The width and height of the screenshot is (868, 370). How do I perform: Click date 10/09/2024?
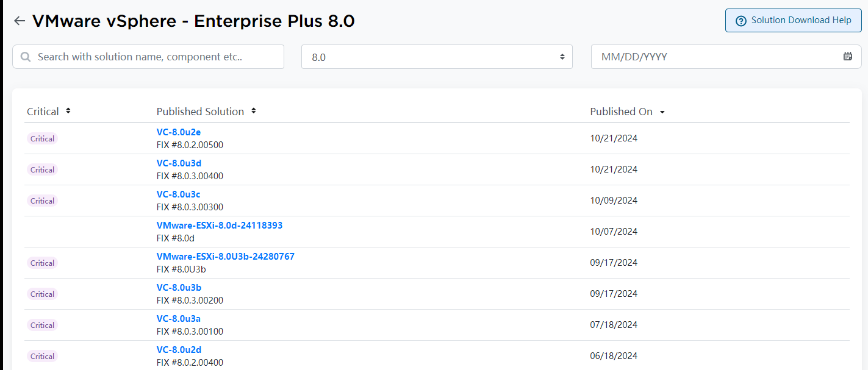pos(614,201)
